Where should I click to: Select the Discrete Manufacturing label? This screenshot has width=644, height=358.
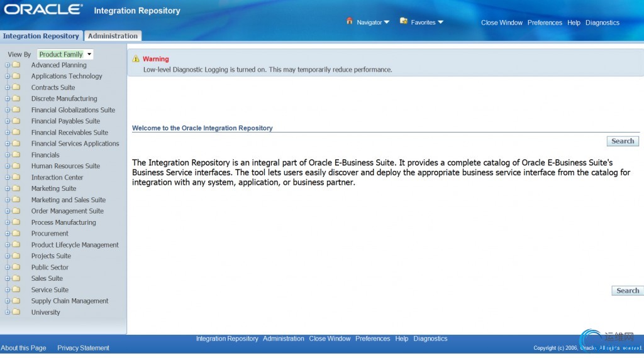[64, 99]
